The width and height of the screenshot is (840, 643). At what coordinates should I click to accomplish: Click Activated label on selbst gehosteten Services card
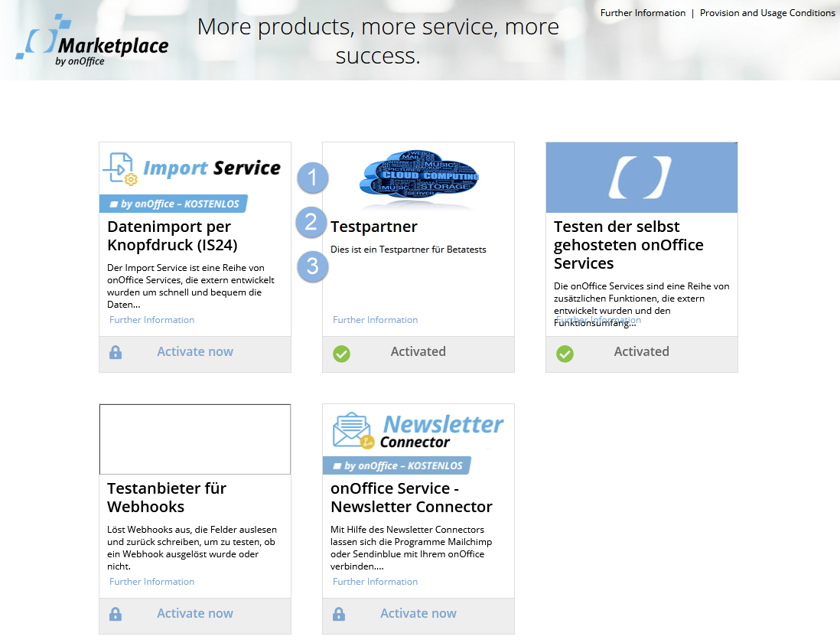[641, 351]
